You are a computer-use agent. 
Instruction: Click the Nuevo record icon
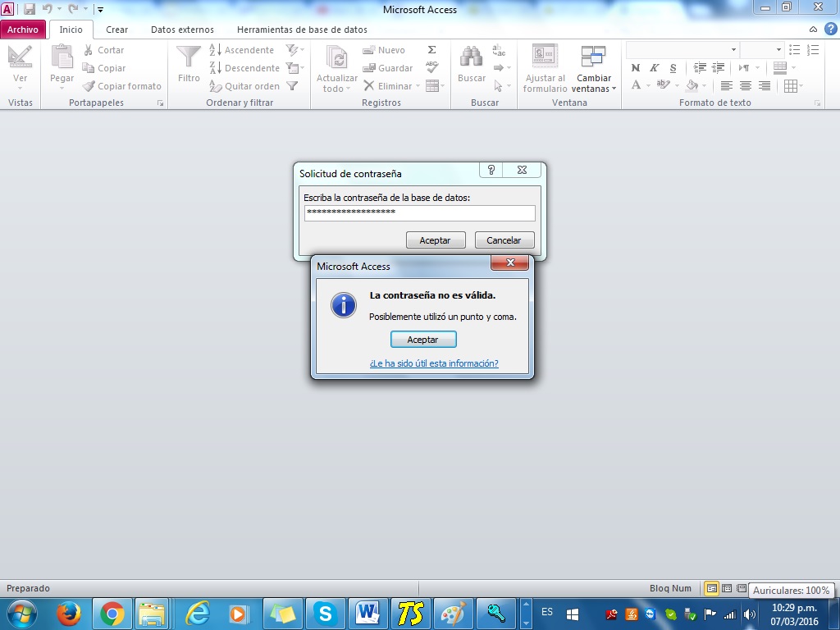368,50
